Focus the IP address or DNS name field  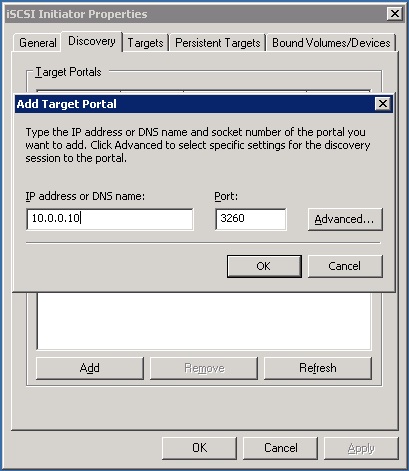coord(110,219)
